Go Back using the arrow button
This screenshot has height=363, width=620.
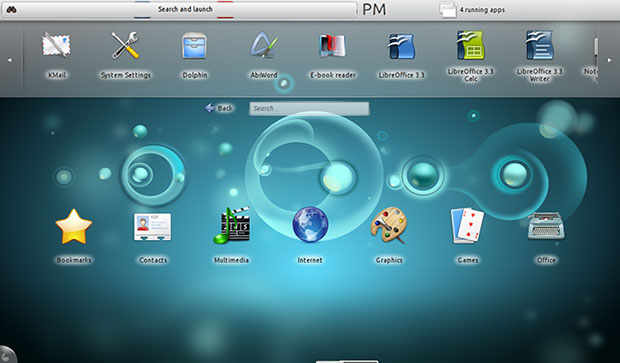coord(219,108)
